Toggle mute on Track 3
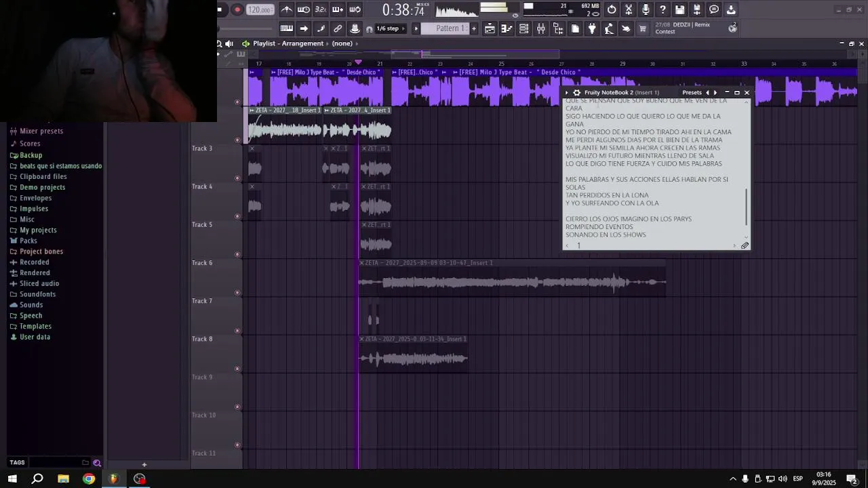Image resolution: width=868 pixels, height=488 pixels. tap(237, 178)
